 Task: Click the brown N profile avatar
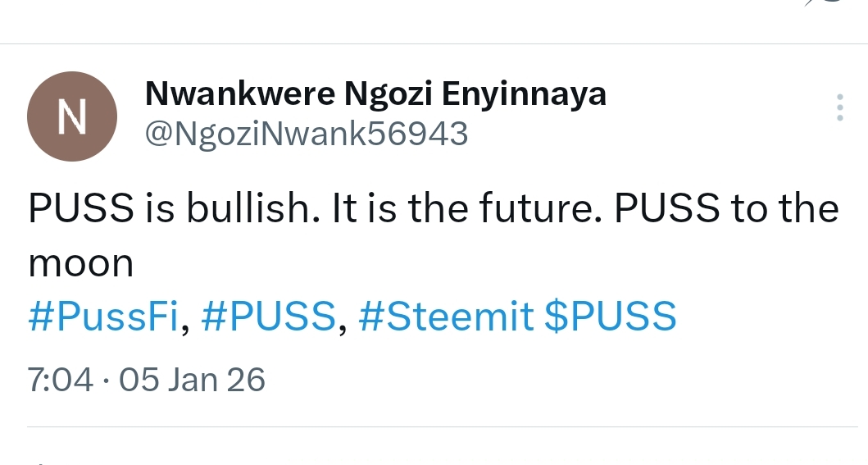(72, 116)
